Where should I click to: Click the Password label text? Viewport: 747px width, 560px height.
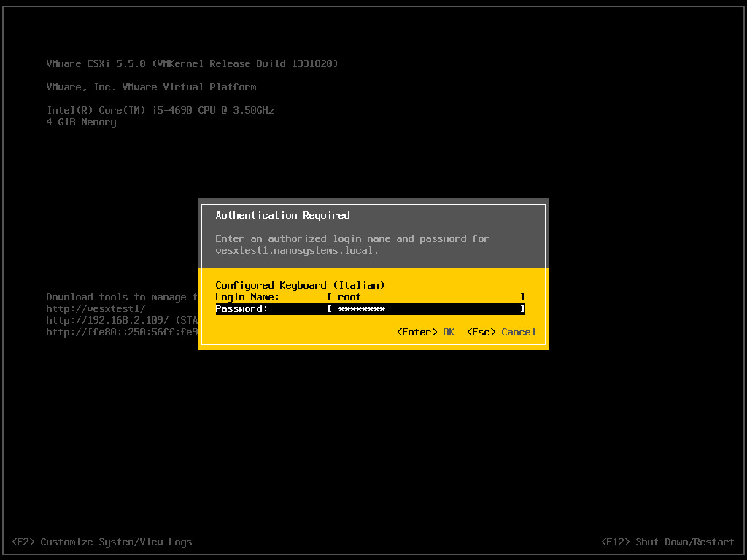(x=241, y=308)
